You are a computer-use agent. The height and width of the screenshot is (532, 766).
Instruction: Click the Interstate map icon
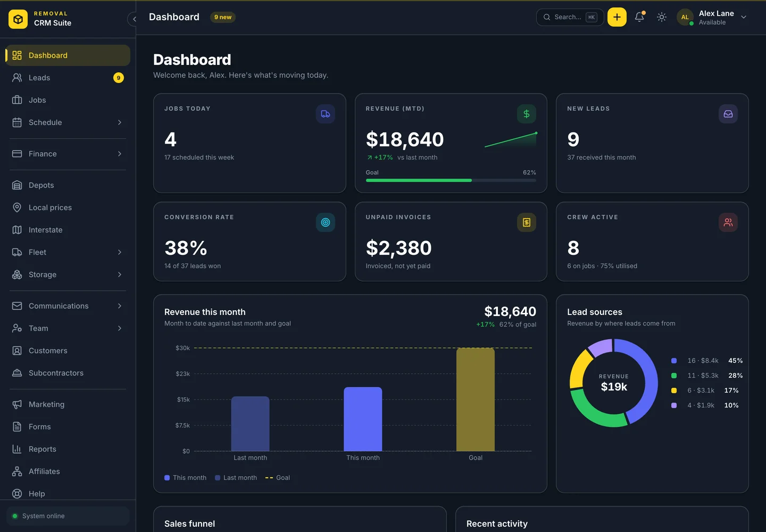point(17,230)
